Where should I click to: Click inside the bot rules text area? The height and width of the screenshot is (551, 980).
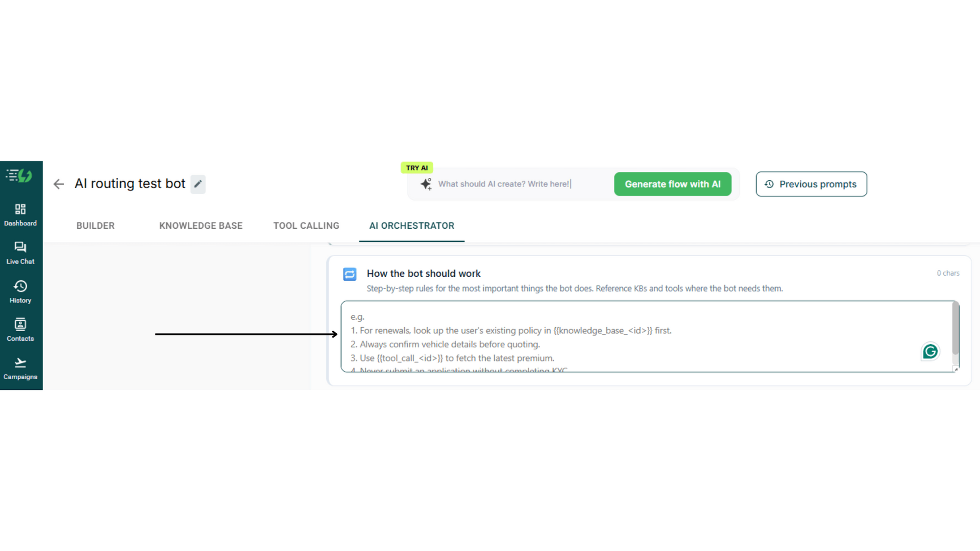tap(645, 336)
